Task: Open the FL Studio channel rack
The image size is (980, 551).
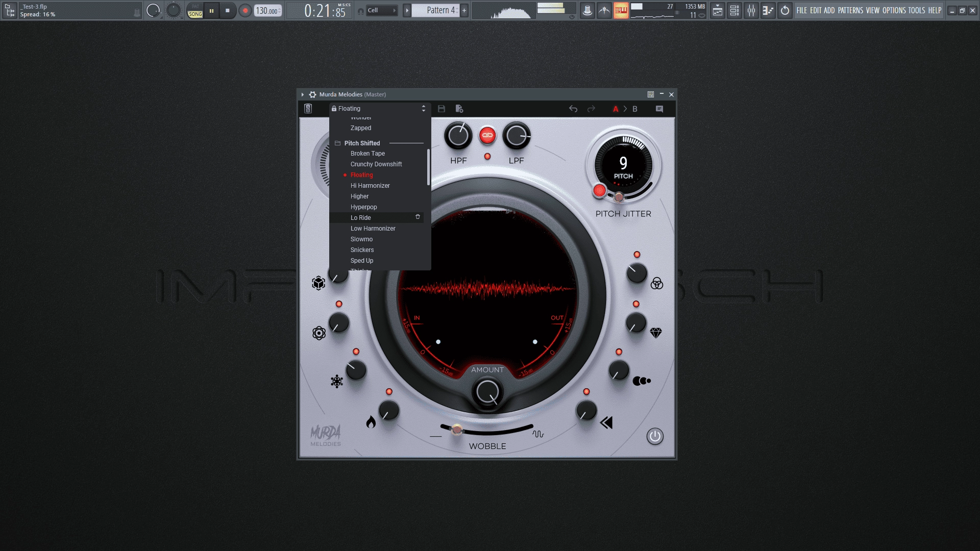Action: (x=734, y=10)
